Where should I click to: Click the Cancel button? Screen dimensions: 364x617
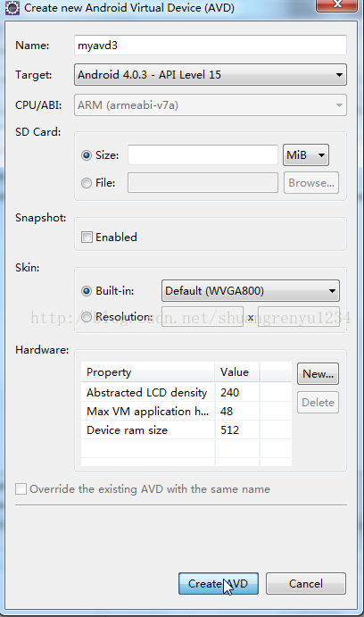pos(306,584)
